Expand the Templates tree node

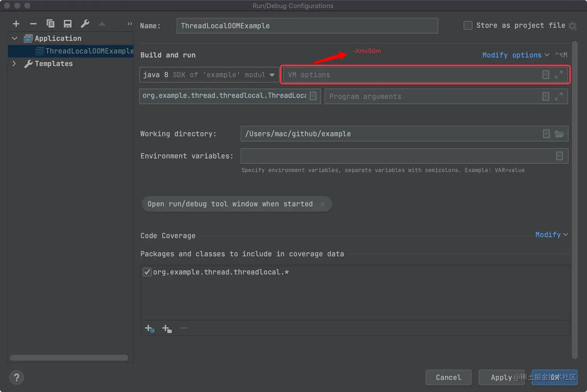coord(14,64)
